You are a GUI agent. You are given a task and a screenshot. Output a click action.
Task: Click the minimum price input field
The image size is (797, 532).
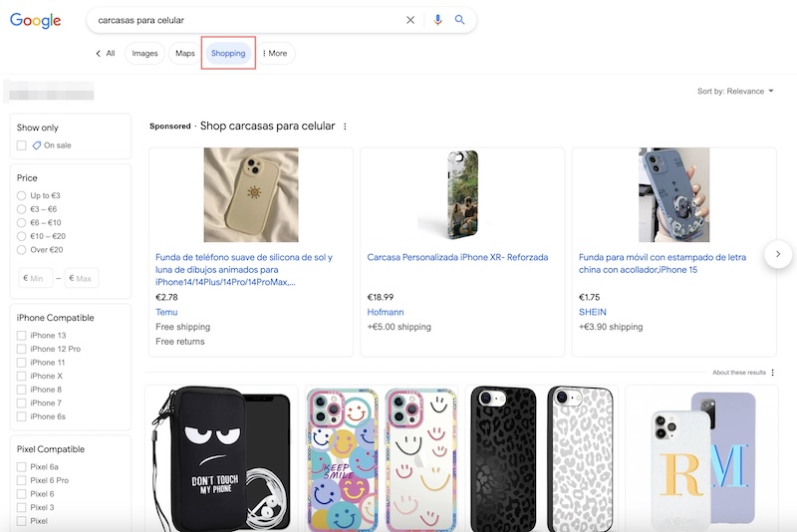point(36,278)
